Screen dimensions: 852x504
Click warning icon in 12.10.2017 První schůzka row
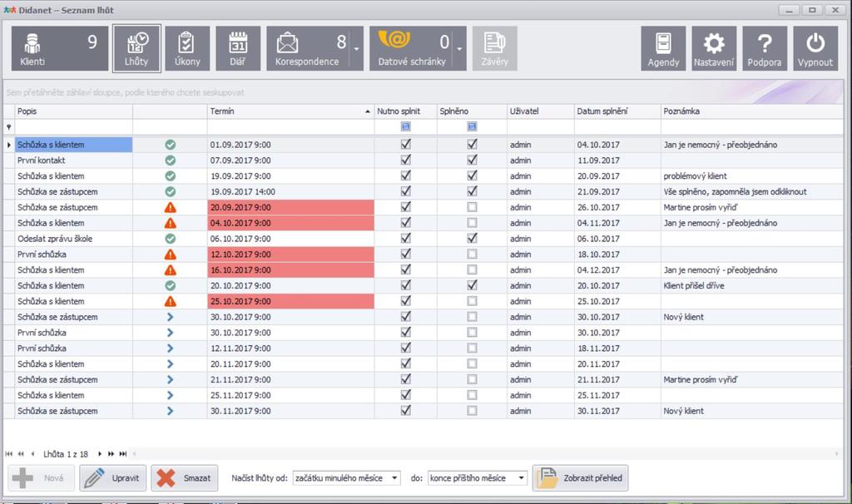pos(170,254)
